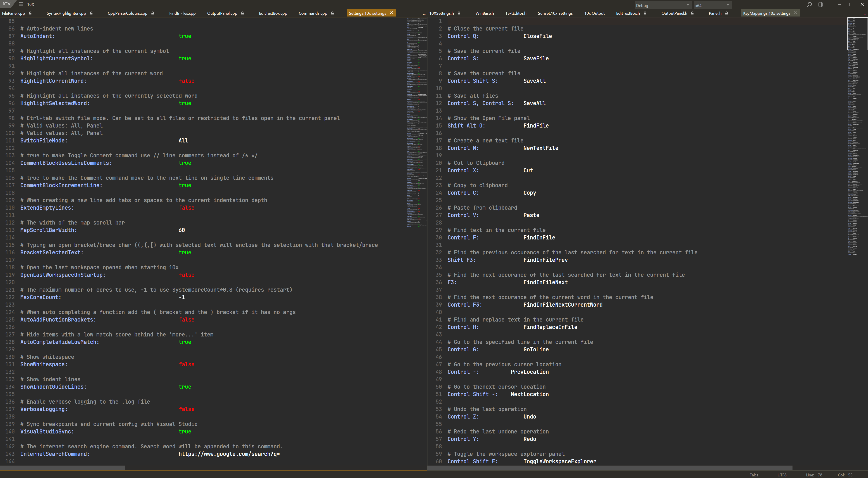Viewport: 868px width, 478px height.
Task: Click the 'Control Shift S:' key binding
Action: (x=472, y=81)
